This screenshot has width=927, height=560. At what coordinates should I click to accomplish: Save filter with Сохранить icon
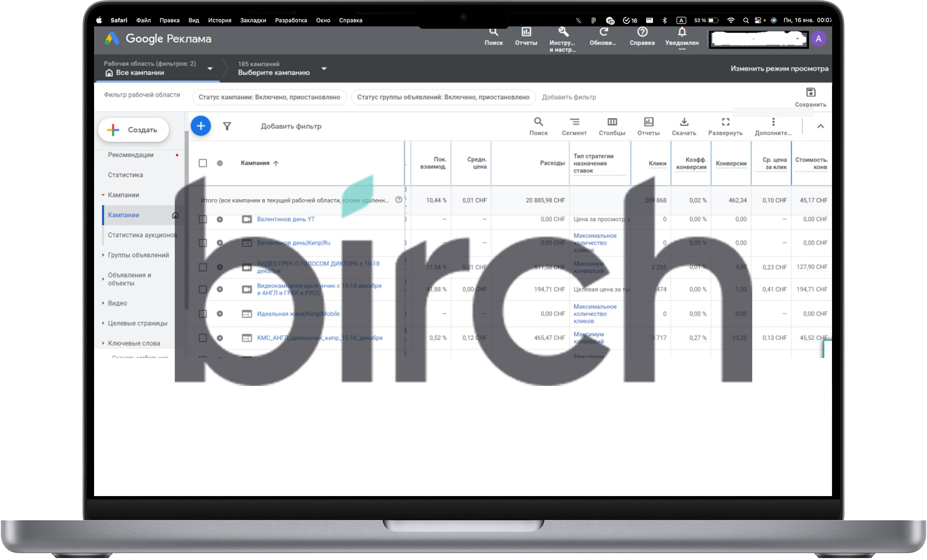click(810, 93)
